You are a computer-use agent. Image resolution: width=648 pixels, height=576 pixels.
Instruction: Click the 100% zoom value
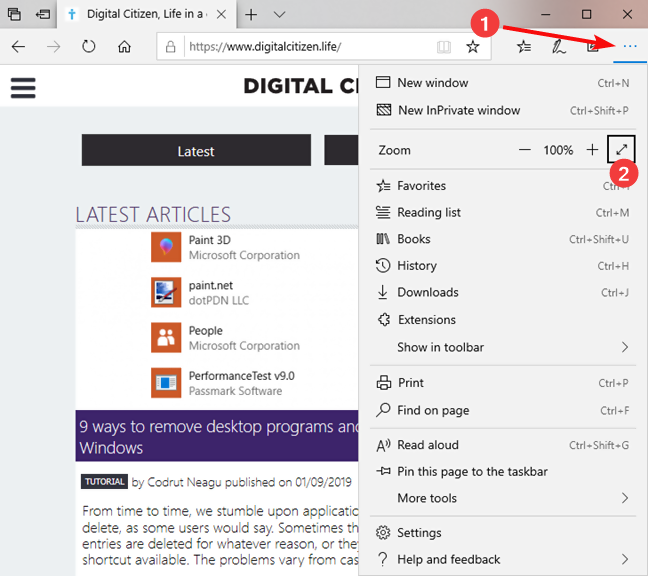[558, 150]
